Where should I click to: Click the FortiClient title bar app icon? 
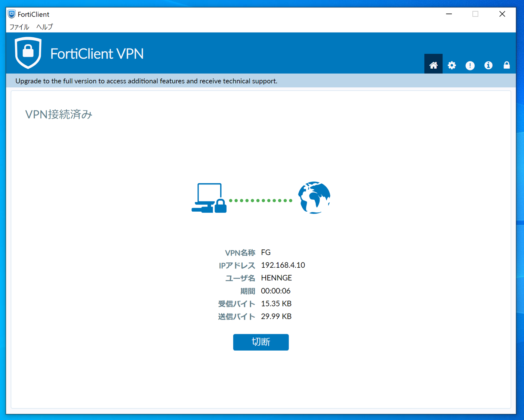pyautogui.click(x=12, y=14)
